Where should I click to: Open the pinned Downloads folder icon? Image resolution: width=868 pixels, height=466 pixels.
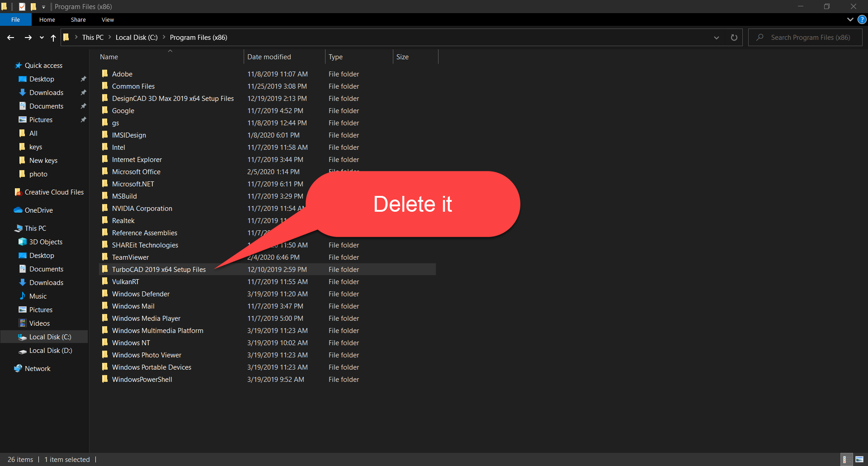coord(22,92)
